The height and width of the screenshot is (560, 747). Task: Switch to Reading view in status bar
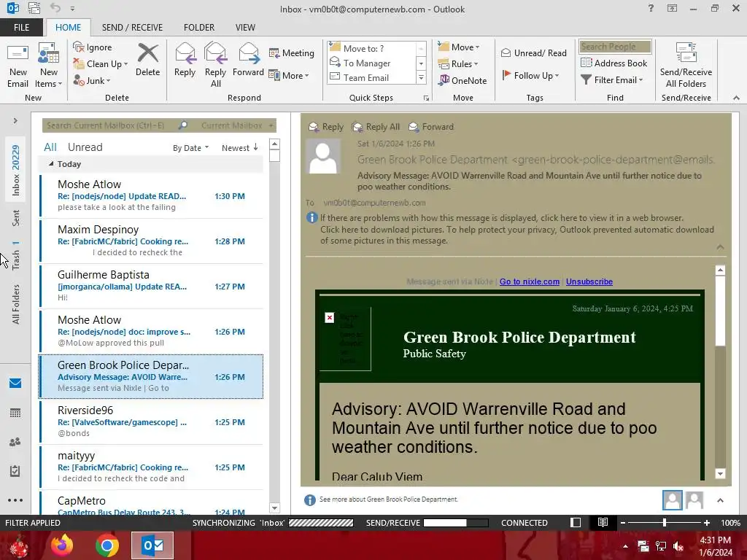click(603, 522)
